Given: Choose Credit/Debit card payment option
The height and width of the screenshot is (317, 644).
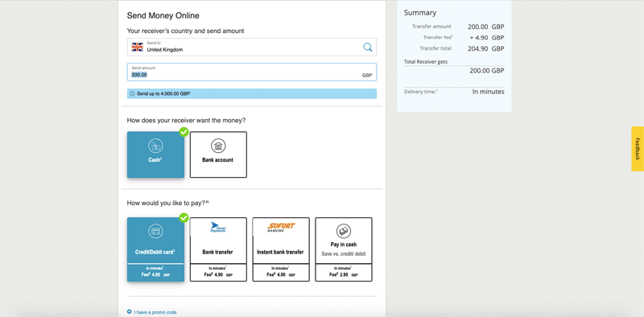Looking at the screenshot, I should click(155, 249).
